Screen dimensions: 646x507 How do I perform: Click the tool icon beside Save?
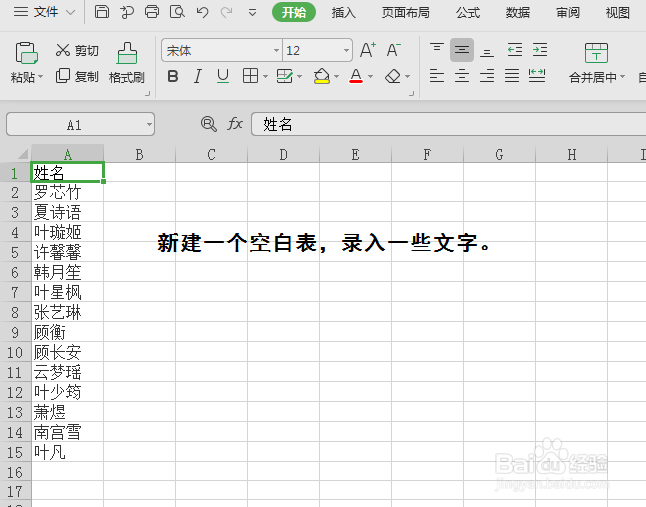pos(127,12)
